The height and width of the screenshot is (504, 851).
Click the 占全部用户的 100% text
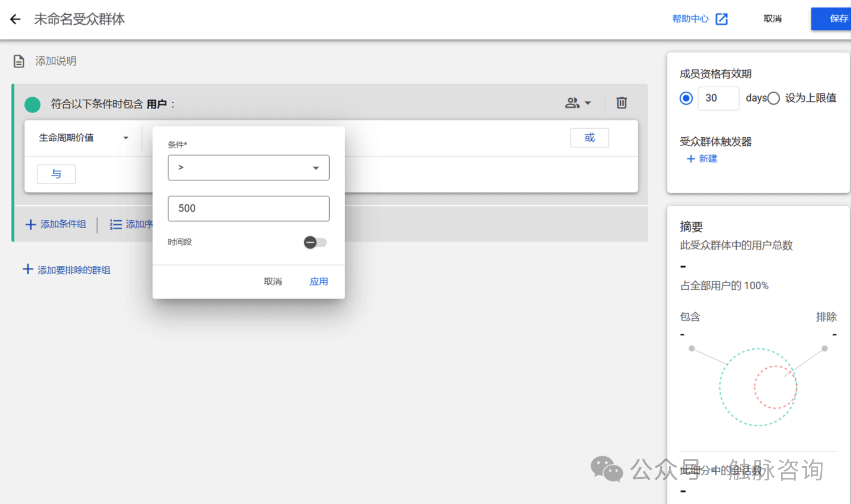pyautogui.click(x=724, y=286)
